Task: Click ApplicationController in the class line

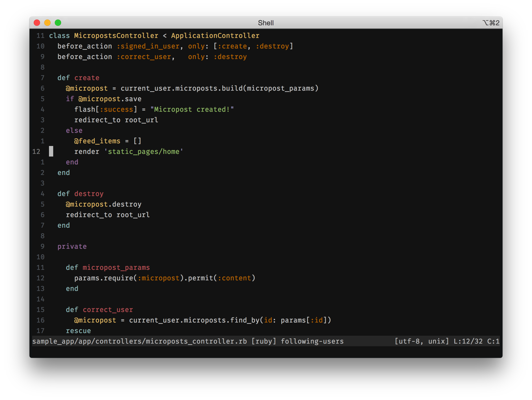Action: (215, 36)
